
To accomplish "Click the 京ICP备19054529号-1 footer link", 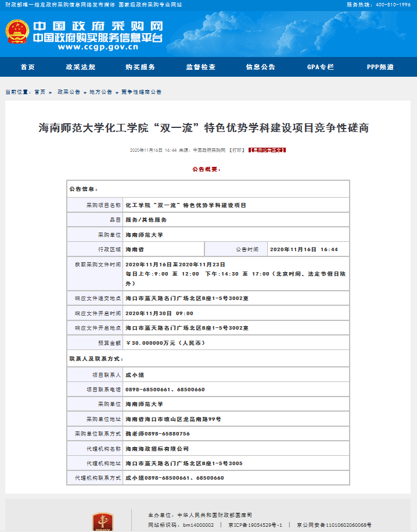I will [256, 525].
